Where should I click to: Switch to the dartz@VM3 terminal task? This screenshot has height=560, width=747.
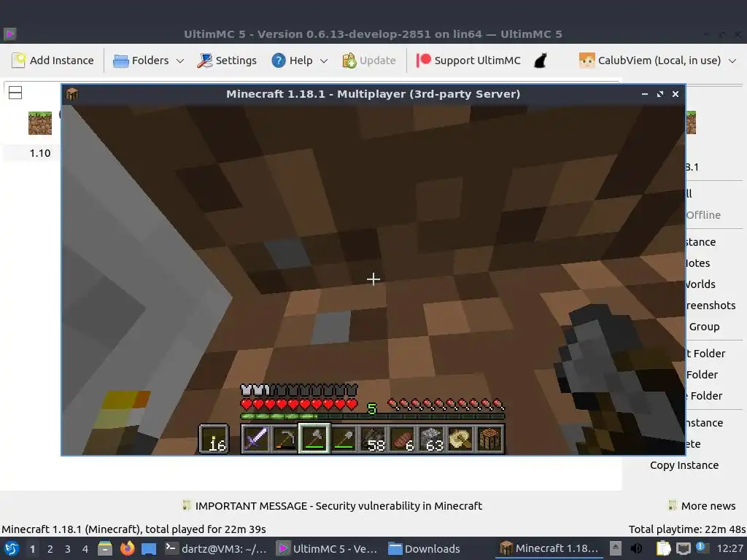pos(215,548)
